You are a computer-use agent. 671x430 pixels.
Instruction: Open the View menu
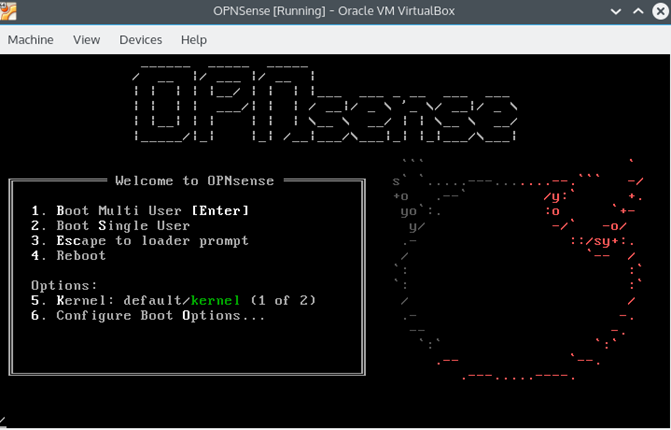[x=87, y=40]
